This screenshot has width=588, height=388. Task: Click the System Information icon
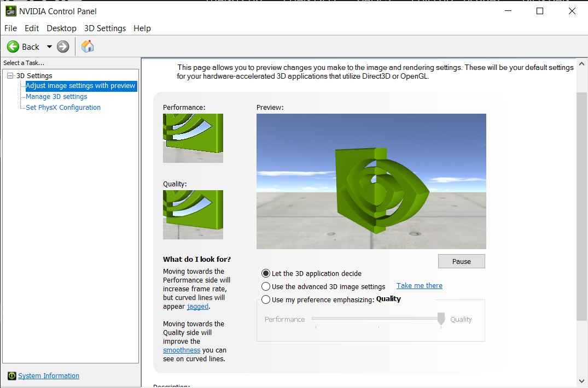[x=11, y=376]
